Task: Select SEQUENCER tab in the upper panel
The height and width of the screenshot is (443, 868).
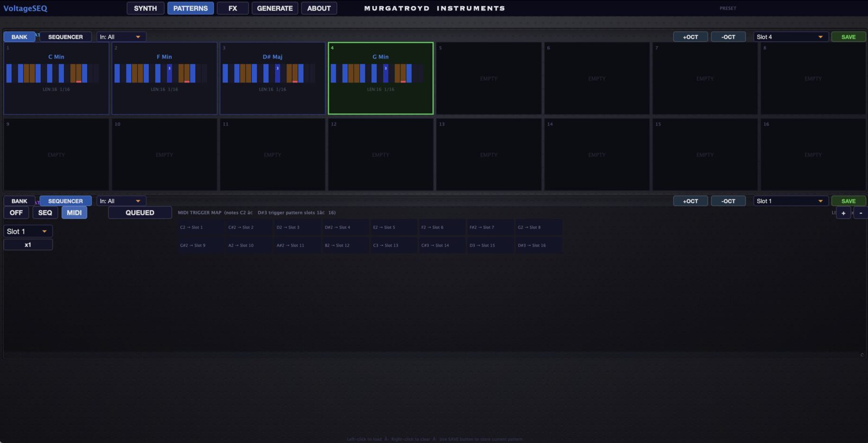Action: (x=66, y=37)
